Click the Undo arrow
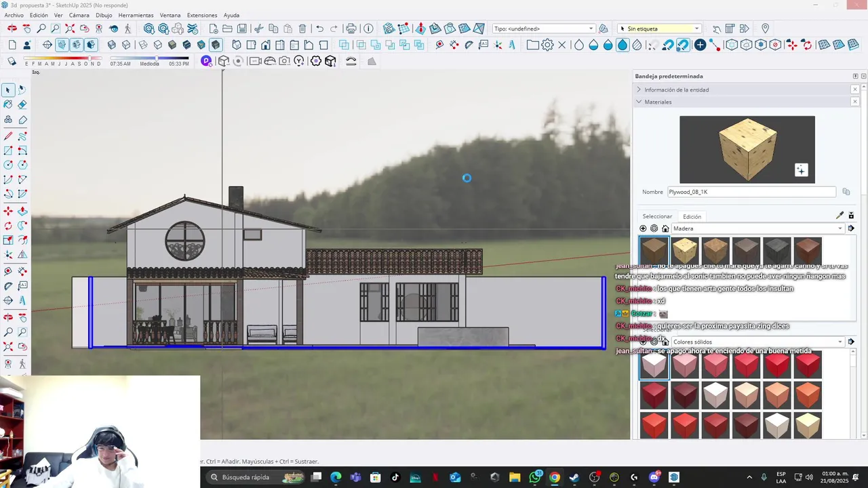 (319, 28)
